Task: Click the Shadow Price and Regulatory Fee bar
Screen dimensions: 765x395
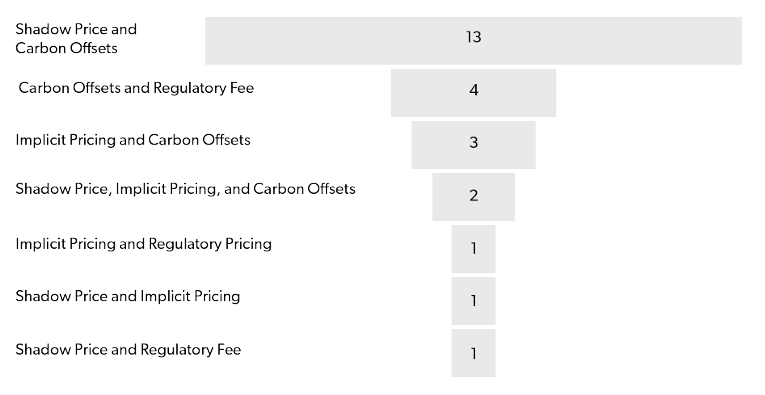Action: [473, 353]
